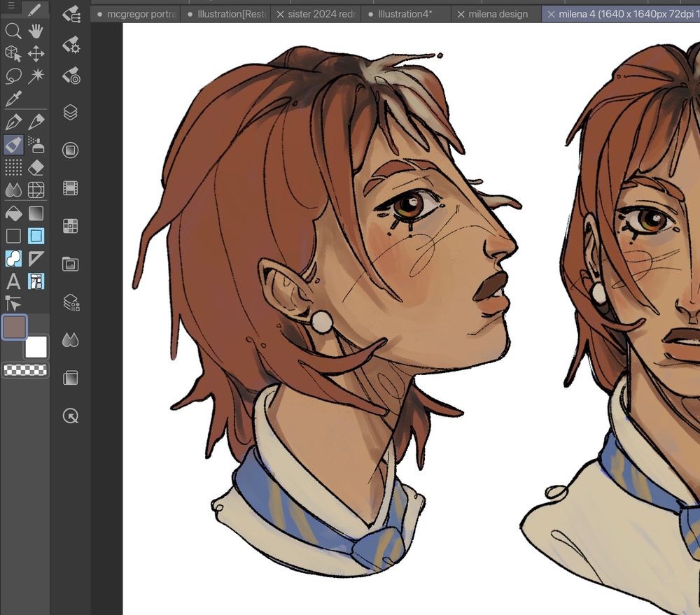
Task: Open the Layer Property circle-square palette
Action: coord(71,150)
